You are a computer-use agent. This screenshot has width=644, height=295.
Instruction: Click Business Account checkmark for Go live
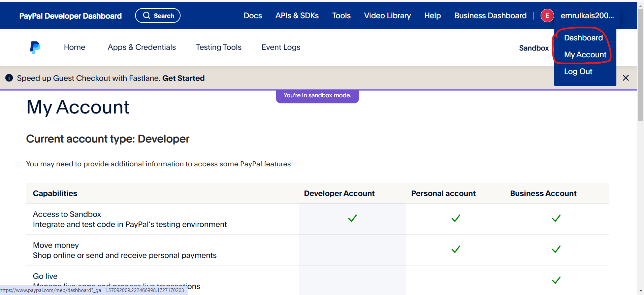(x=556, y=280)
